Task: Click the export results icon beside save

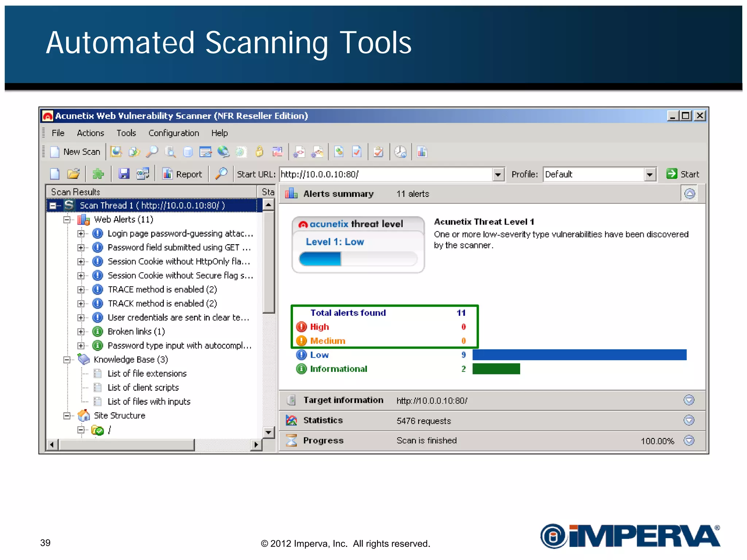Action: 143,174
